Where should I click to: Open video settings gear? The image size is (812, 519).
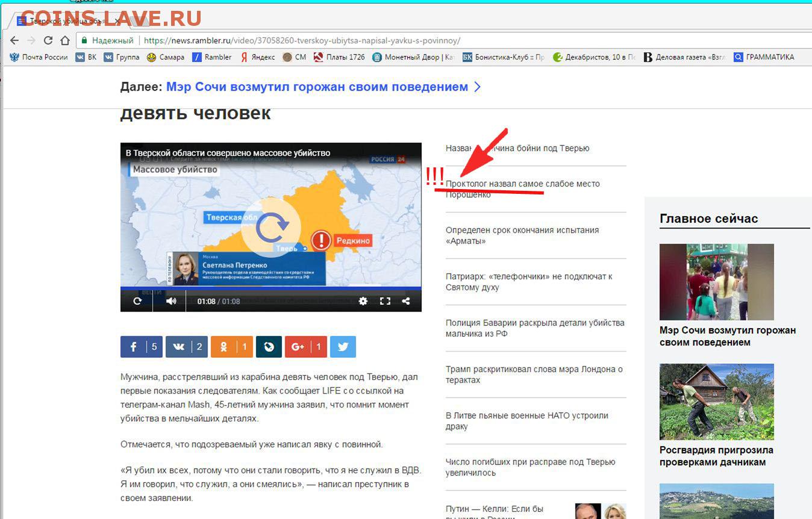363,301
